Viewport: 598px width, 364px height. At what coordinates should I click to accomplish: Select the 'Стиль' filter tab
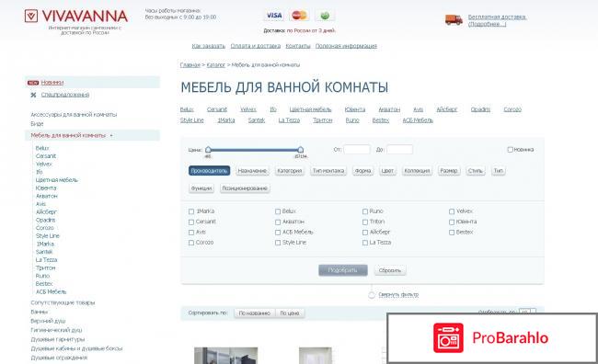[476, 171]
